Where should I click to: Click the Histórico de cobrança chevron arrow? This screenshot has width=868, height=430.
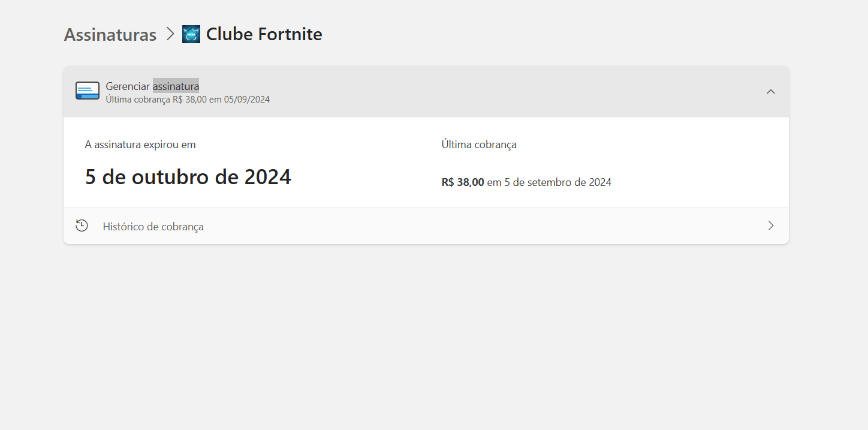[771, 225]
